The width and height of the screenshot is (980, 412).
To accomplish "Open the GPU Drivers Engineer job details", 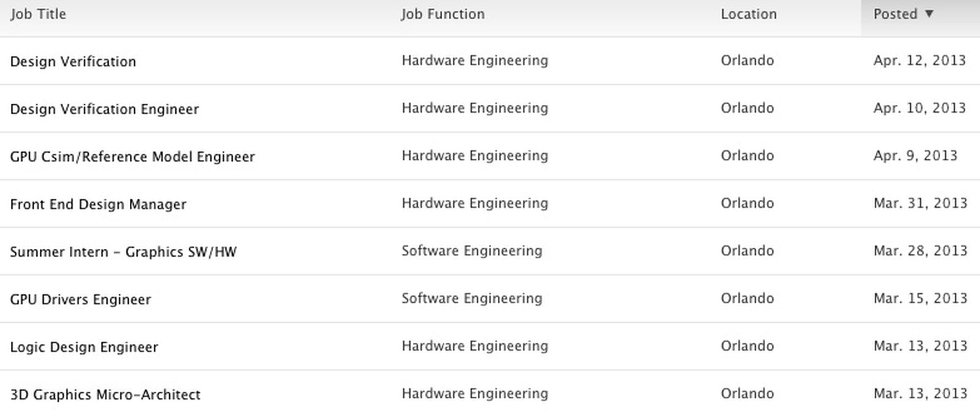I will (80, 299).
